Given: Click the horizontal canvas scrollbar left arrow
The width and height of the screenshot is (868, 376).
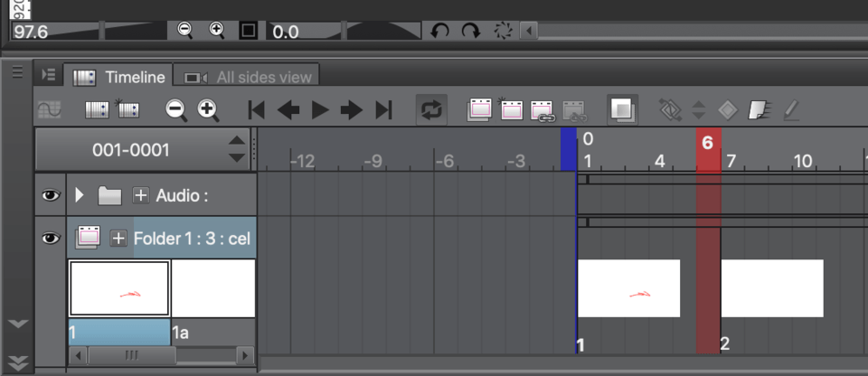Looking at the screenshot, I should (x=529, y=31).
